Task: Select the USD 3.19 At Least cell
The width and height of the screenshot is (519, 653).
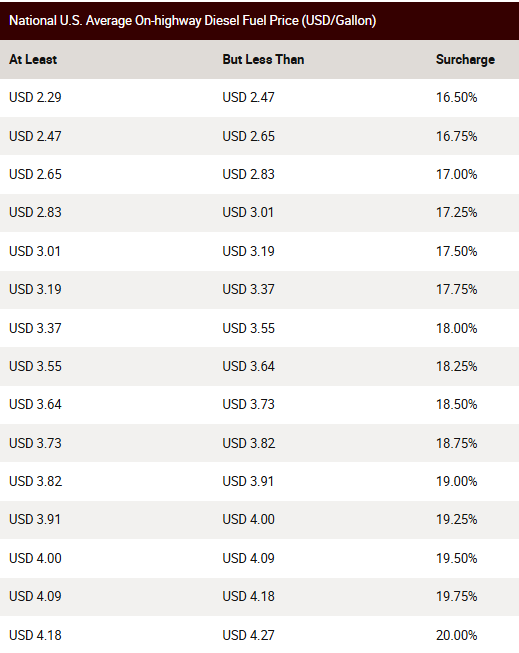Action: pyautogui.click(x=35, y=289)
